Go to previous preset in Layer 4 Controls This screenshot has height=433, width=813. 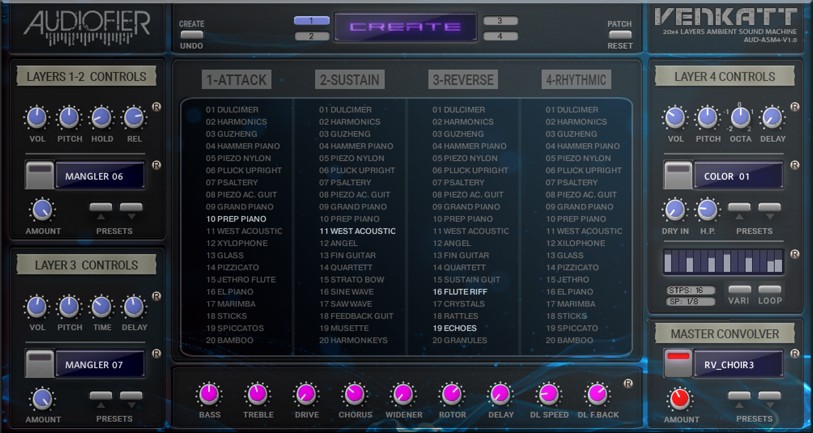tap(739, 207)
